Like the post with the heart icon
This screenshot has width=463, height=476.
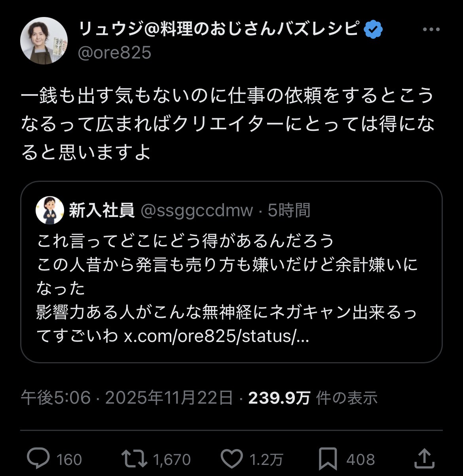(x=231, y=459)
